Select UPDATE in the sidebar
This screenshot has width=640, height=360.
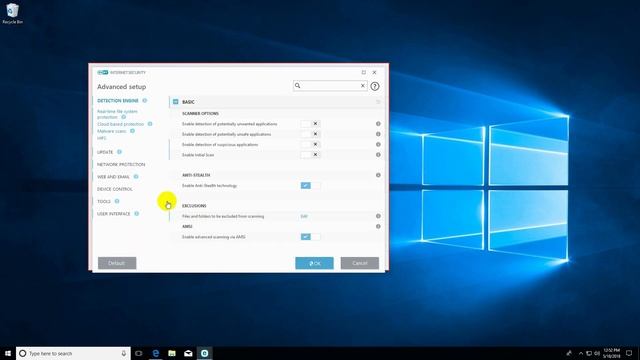click(x=105, y=152)
